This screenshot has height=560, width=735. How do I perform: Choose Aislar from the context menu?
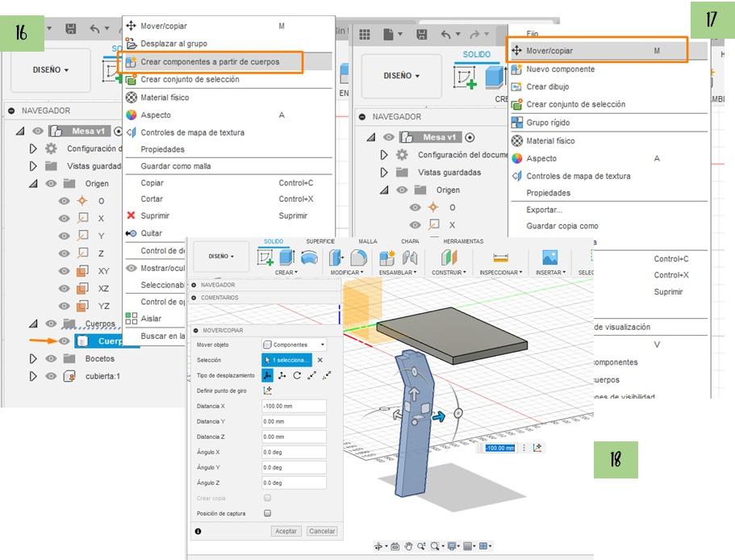(x=151, y=319)
